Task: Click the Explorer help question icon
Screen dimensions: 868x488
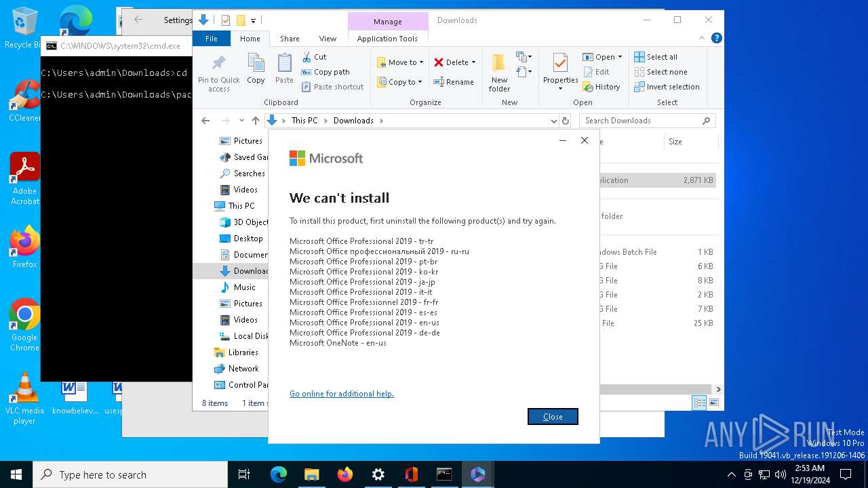Action: point(716,39)
